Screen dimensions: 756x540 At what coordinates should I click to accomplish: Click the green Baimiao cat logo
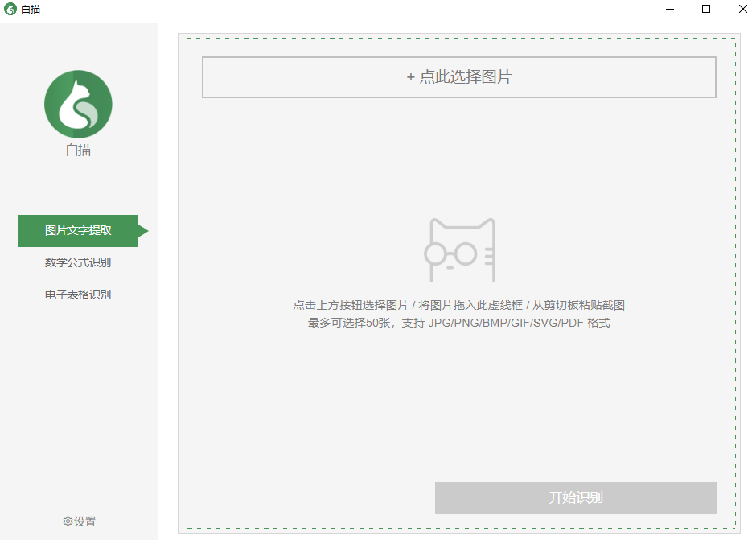point(78,105)
